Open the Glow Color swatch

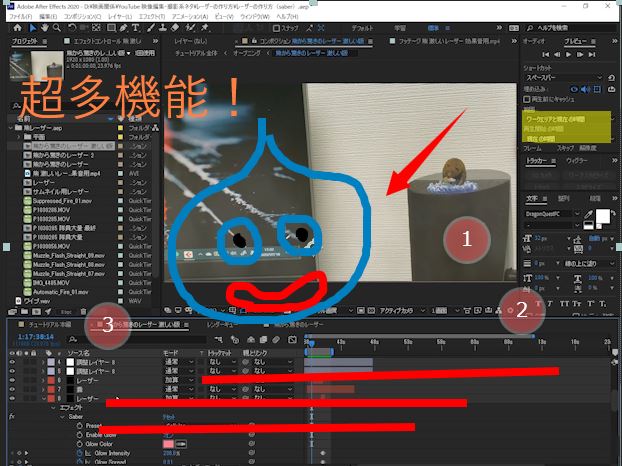tap(168, 444)
